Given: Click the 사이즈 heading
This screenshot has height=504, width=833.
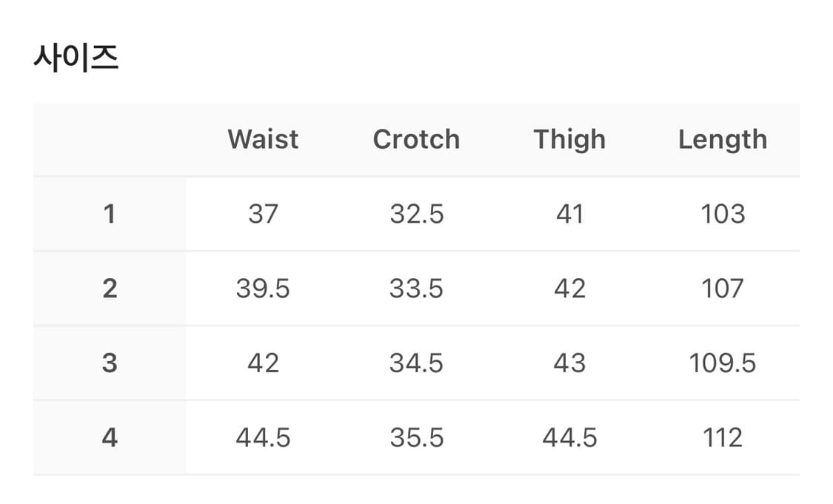Looking at the screenshot, I should pyautogui.click(x=76, y=57).
